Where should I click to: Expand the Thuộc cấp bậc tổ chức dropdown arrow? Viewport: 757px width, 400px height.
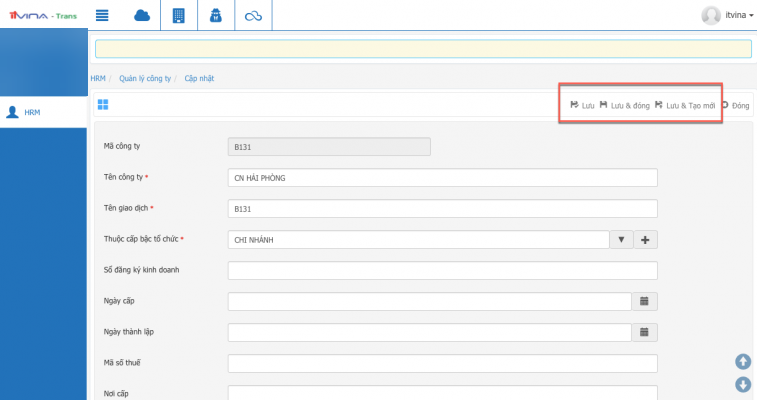pyautogui.click(x=620, y=240)
